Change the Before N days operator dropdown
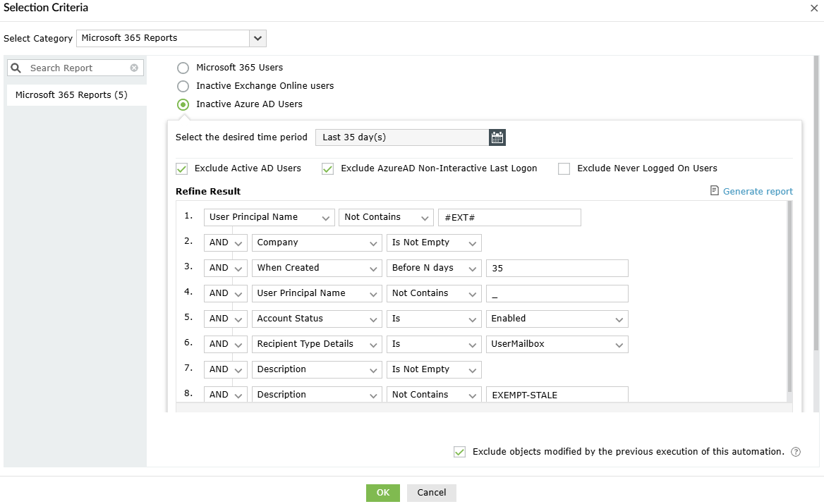This screenshot has width=824, height=504. point(434,268)
